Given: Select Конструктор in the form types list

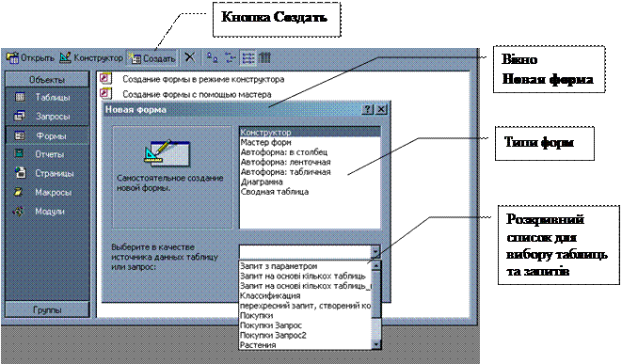Looking at the screenshot, I should [310, 132].
